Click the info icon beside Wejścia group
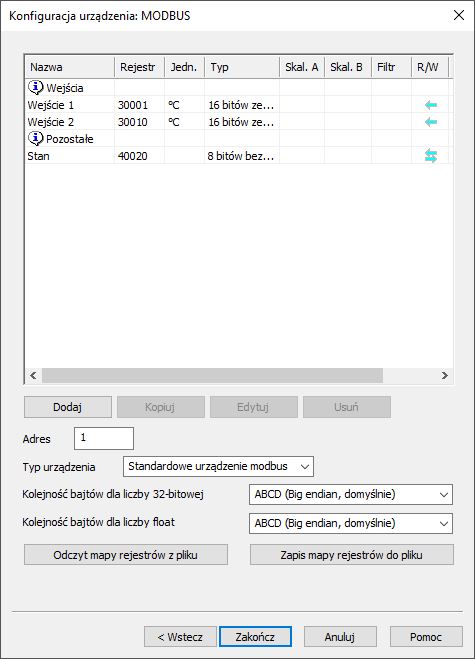This screenshot has height=659, width=475. 36,87
